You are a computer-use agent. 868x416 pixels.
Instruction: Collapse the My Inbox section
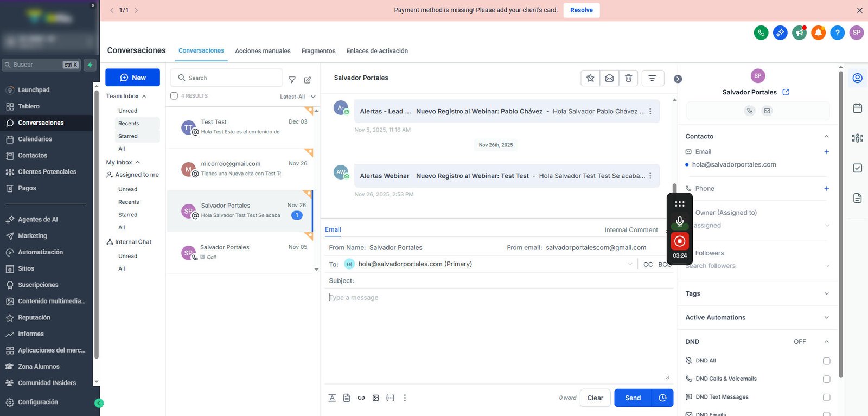137,162
